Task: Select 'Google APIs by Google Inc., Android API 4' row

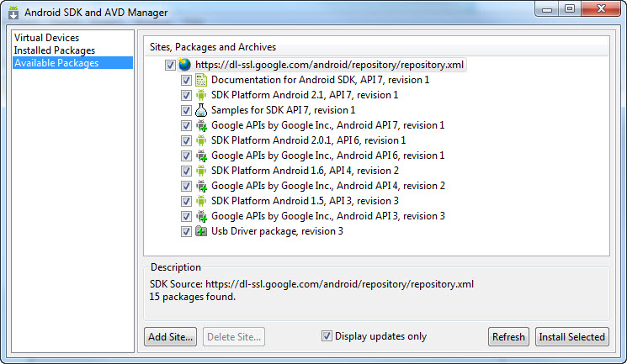Action: click(328, 186)
